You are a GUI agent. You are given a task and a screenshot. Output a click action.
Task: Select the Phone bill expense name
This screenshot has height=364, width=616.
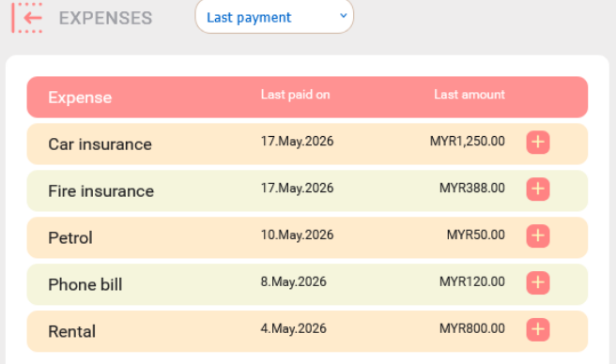[x=85, y=284]
